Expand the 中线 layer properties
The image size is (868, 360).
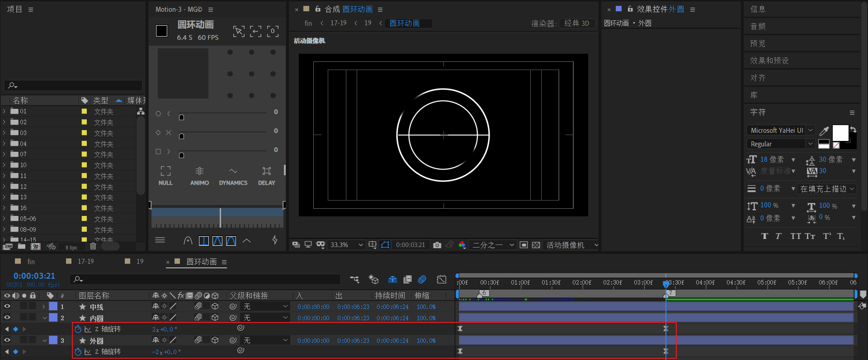coord(44,307)
